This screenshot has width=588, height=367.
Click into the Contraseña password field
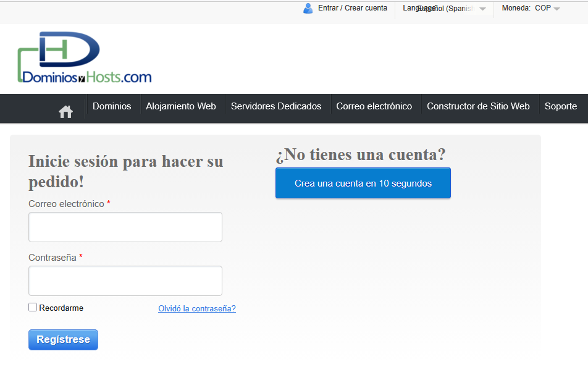pyautogui.click(x=125, y=281)
